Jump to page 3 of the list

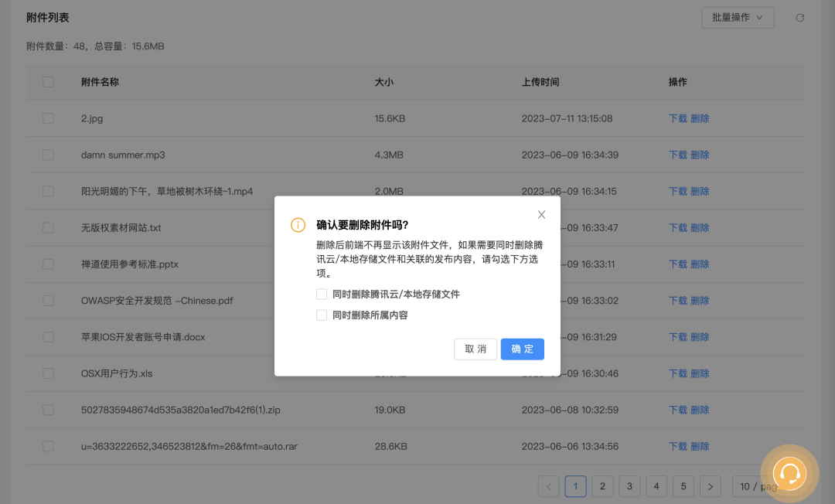(x=629, y=486)
